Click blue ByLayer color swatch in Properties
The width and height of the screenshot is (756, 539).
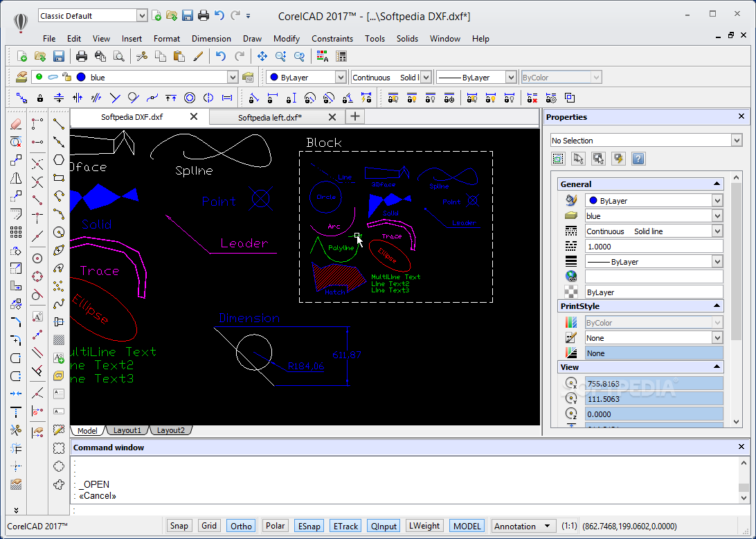tap(593, 200)
